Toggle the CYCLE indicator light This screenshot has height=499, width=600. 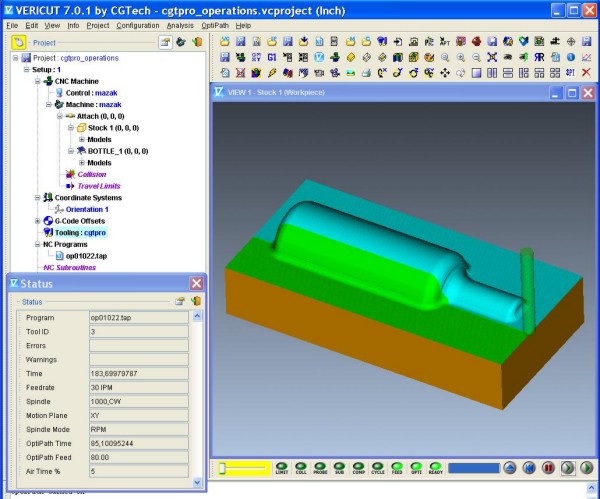tap(378, 468)
